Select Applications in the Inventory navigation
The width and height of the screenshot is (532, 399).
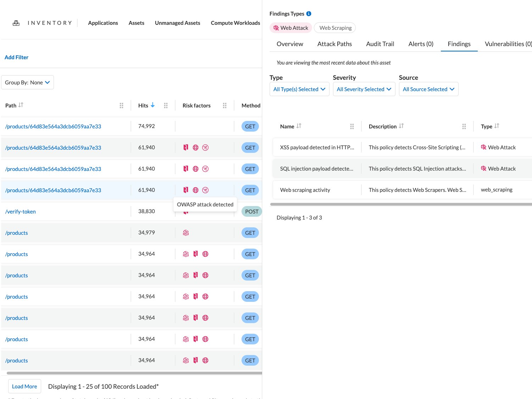point(103,23)
